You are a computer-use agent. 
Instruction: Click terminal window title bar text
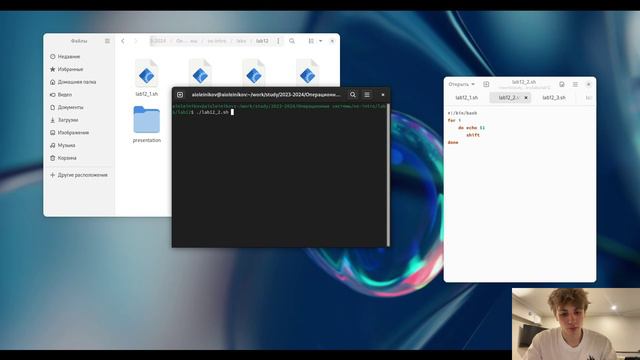click(x=266, y=95)
